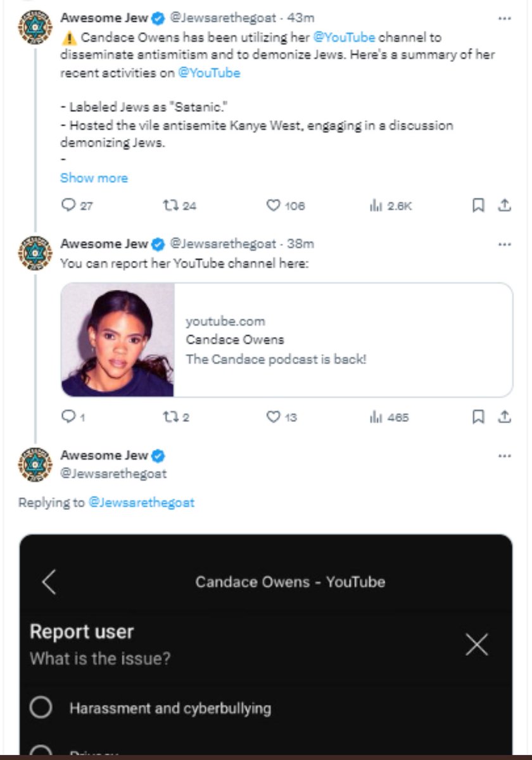Go back using the Report dialog arrow
This screenshot has height=760, width=532.
click(x=49, y=581)
